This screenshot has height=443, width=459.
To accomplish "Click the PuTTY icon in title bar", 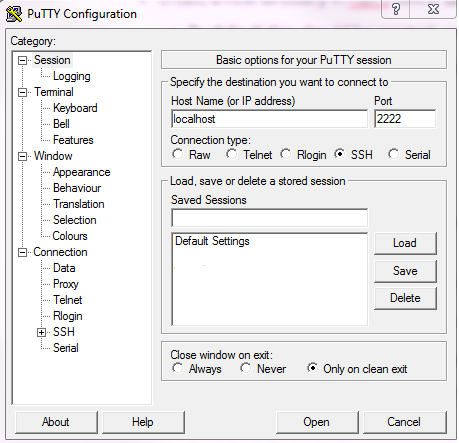I will [14, 14].
